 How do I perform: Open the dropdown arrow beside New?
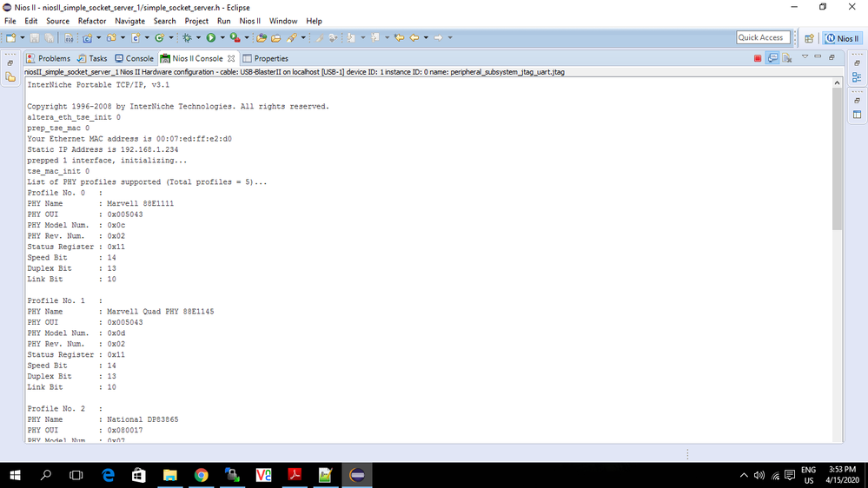22,37
